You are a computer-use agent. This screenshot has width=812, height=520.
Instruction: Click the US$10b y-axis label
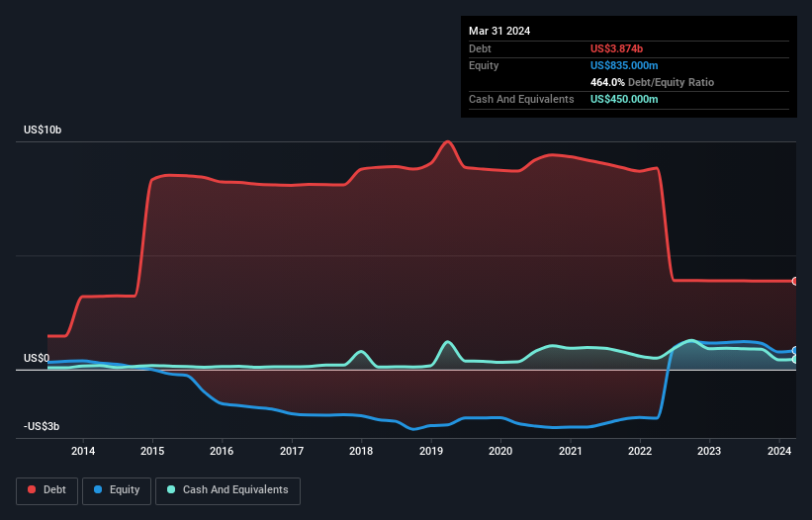point(43,130)
